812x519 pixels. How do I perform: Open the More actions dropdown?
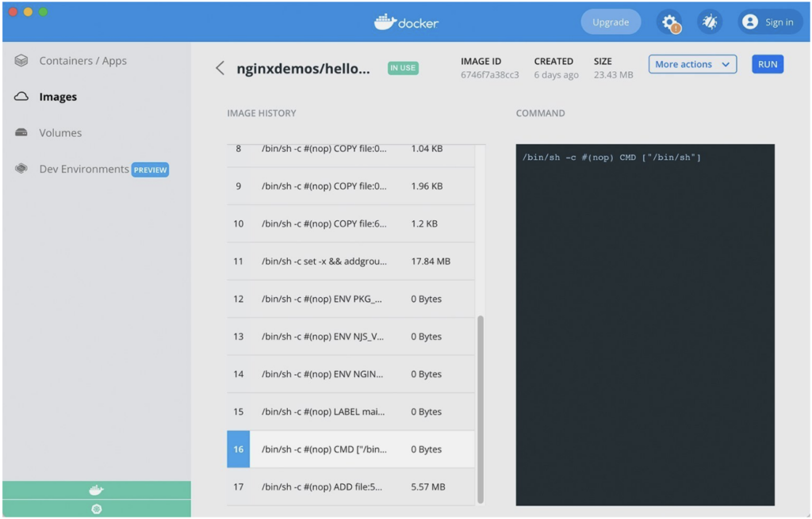692,64
